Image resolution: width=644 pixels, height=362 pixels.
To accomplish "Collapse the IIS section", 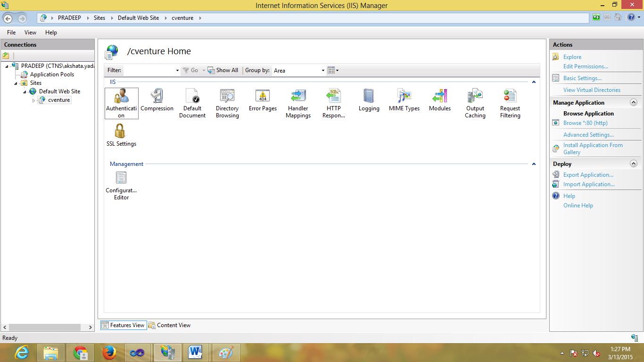I will 534,82.
